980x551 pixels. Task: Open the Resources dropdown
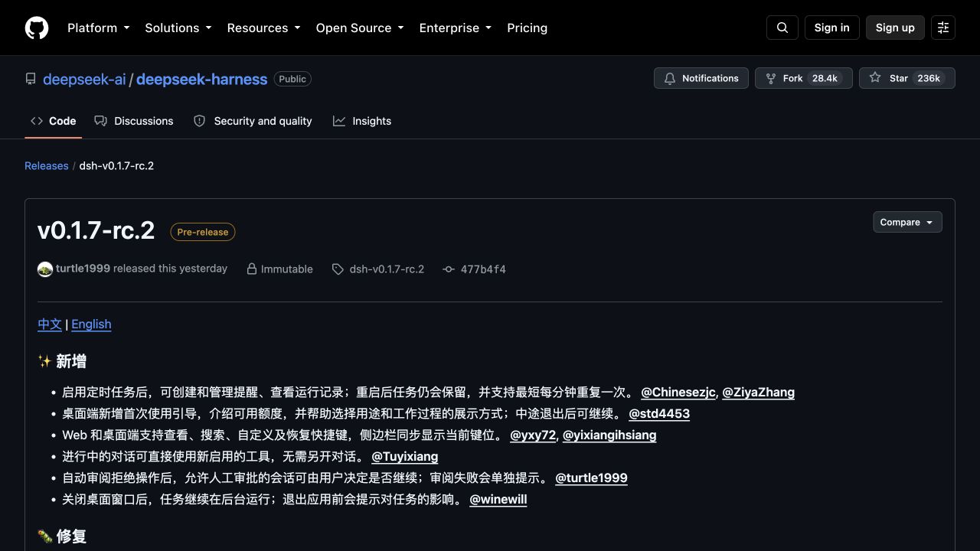tap(264, 28)
